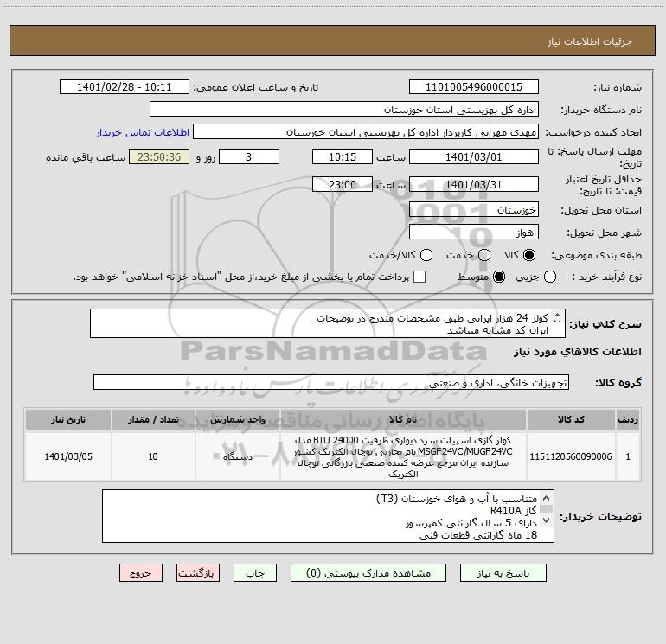Image resolution: width=666 pixels, height=644 pixels.
Task: Click the نام کالا column header
Action: point(404,419)
